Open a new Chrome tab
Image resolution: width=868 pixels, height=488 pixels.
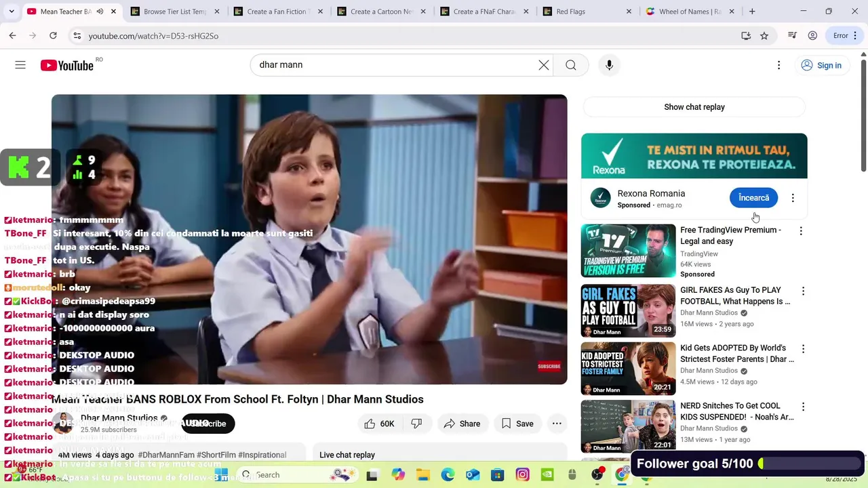click(x=752, y=12)
